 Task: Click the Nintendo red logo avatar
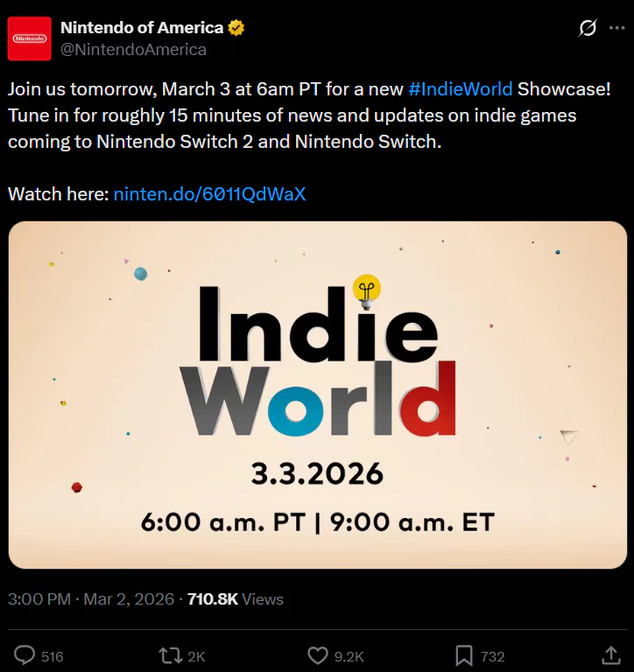click(x=30, y=38)
